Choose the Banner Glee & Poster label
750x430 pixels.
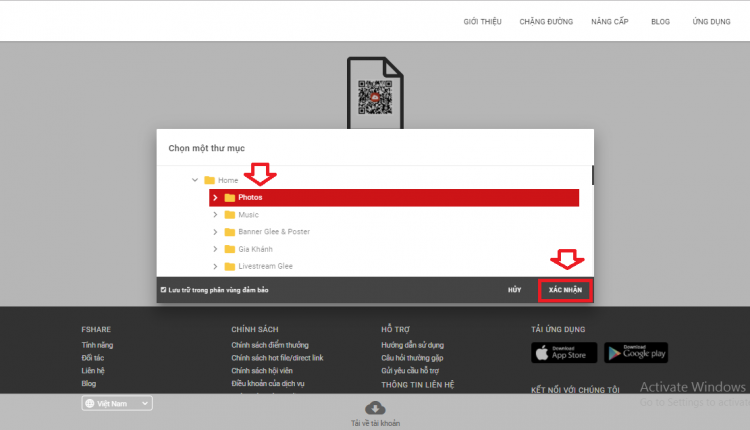tap(274, 232)
